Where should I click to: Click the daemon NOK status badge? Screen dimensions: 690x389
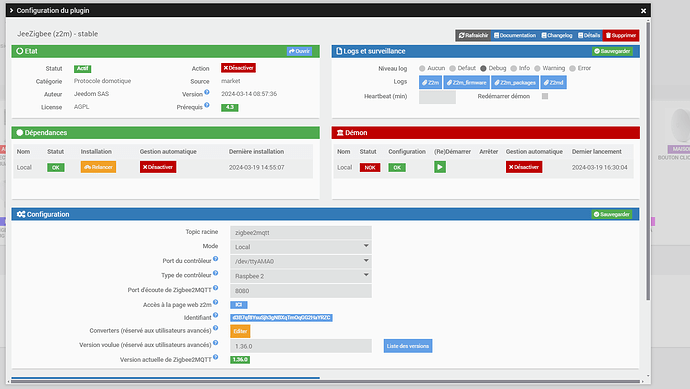pos(370,168)
